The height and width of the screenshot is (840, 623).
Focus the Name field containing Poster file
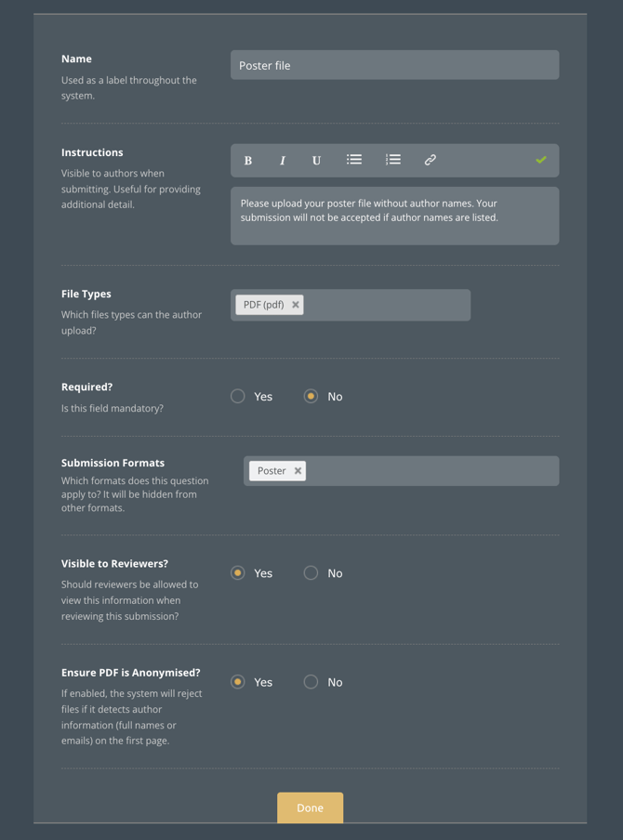(394, 65)
